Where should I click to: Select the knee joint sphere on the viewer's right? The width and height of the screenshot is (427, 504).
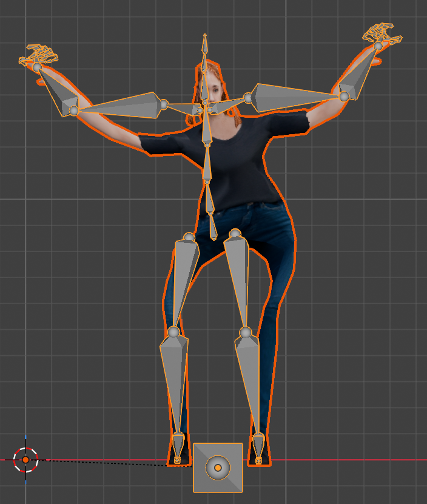pyautogui.click(x=245, y=332)
